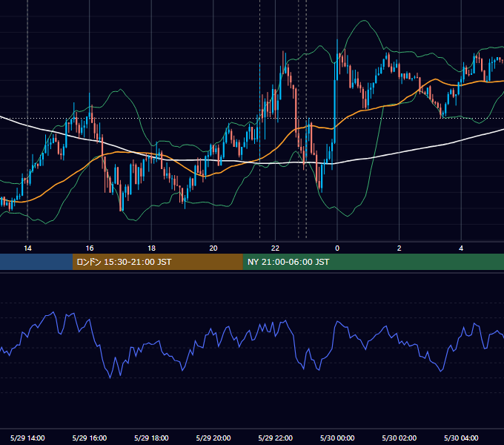
Task: Click the 20 hour axis label
Action: (x=213, y=248)
